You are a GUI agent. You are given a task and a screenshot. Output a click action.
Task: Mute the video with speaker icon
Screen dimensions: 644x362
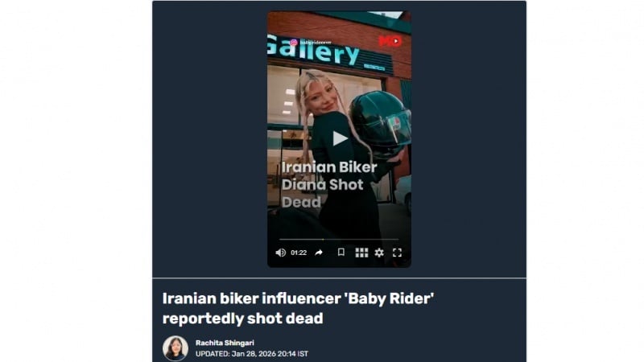pyautogui.click(x=280, y=253)
